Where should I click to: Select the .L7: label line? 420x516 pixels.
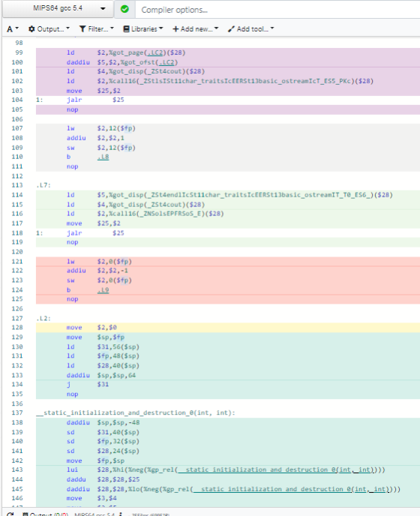click(x=43, y=185)
